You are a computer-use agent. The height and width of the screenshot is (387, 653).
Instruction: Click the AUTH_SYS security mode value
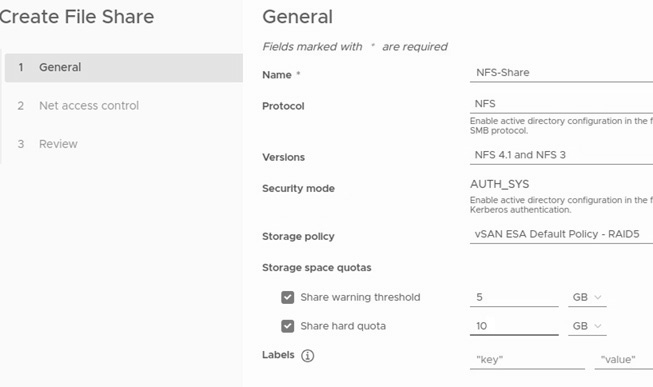pos(500,184)
